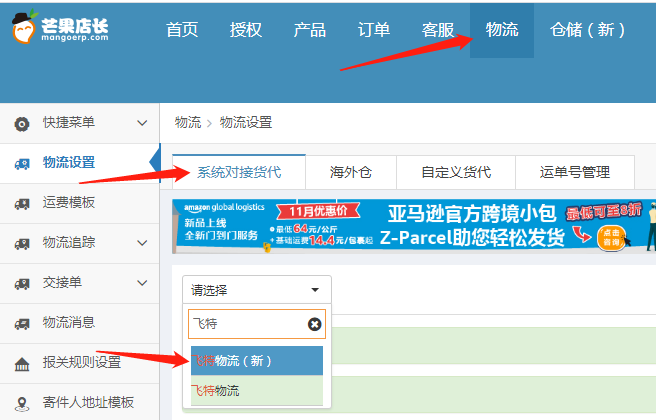Choose 飞特物流（新）from dropdown results
656x420 pixels.
257,360
